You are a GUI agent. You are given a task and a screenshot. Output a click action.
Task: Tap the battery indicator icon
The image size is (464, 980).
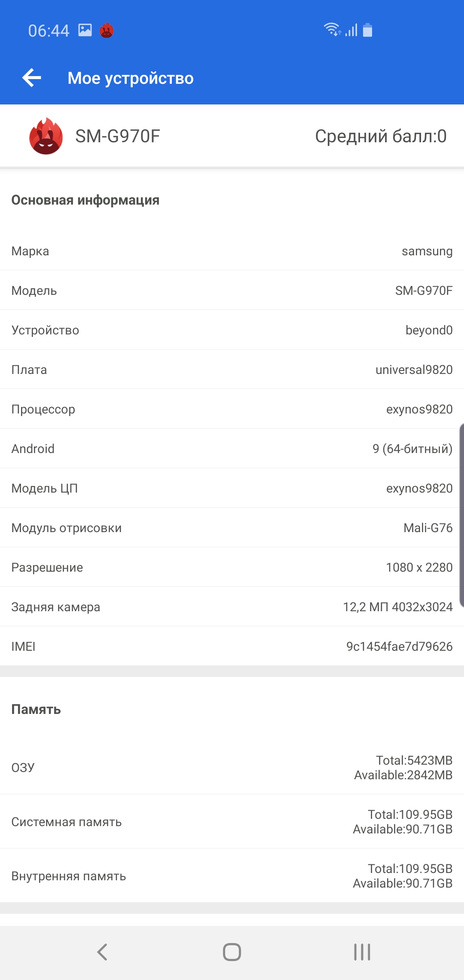tap(367, 30)
